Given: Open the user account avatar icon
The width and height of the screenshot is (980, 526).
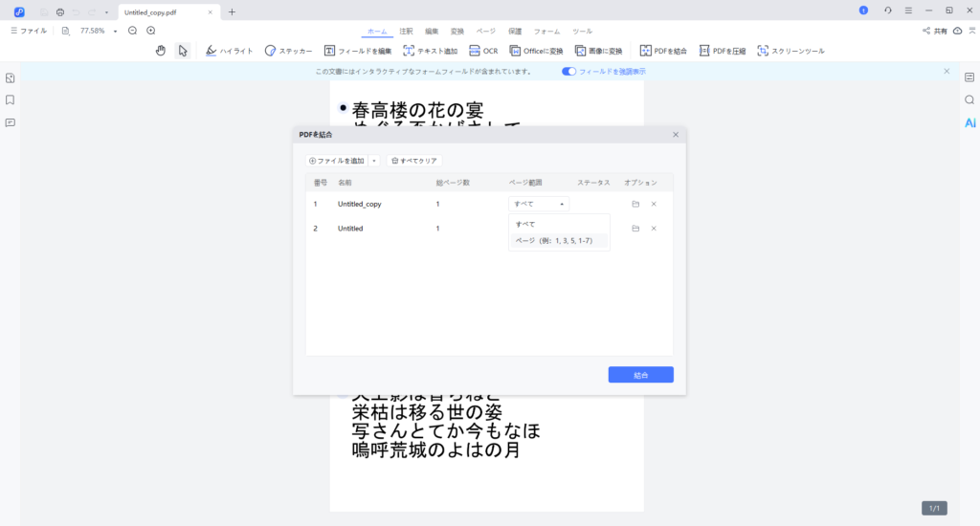Looking at the screenshot, I should point(864,11).
